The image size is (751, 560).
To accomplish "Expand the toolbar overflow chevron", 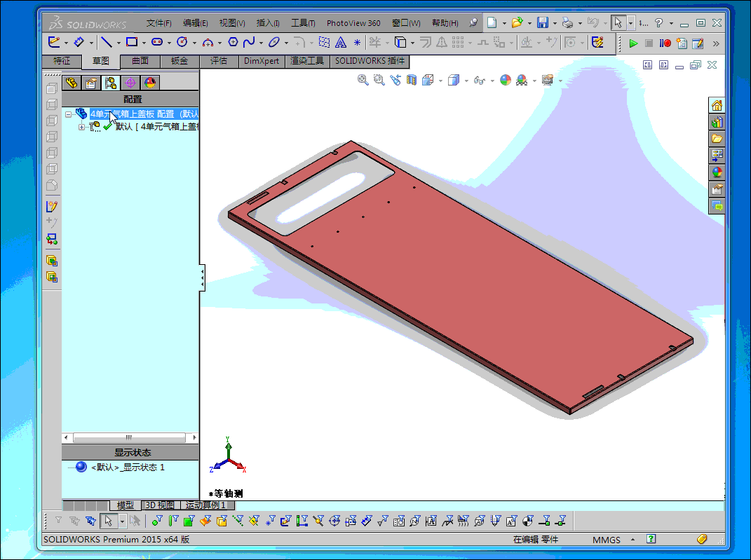I will pos(716,43).
